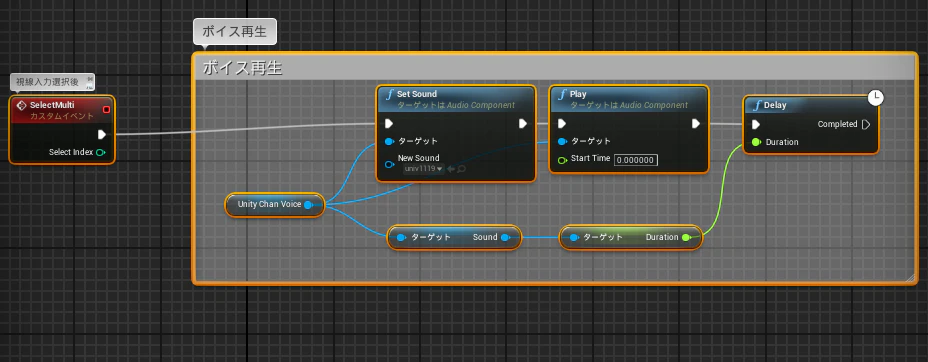Select the SelectMulti event node title
This screenshot has height=362, width=928.
pyautogui.click(x=52, y=105)
